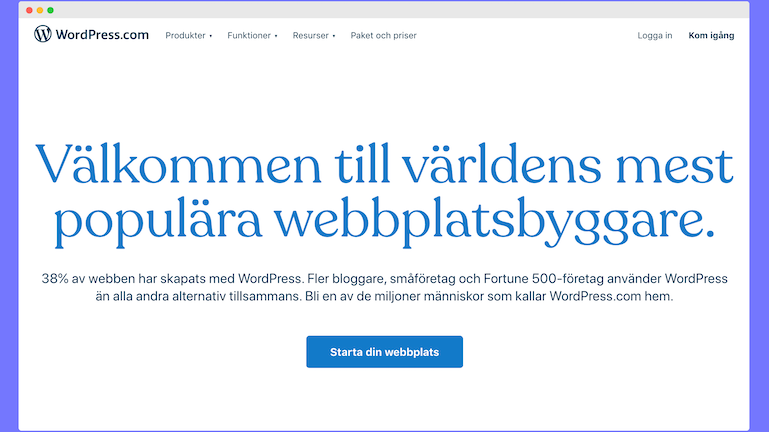The image size is (769, 432).
Task: Expand the small arrow beside Produkter
Action: (x=211, y=36)
